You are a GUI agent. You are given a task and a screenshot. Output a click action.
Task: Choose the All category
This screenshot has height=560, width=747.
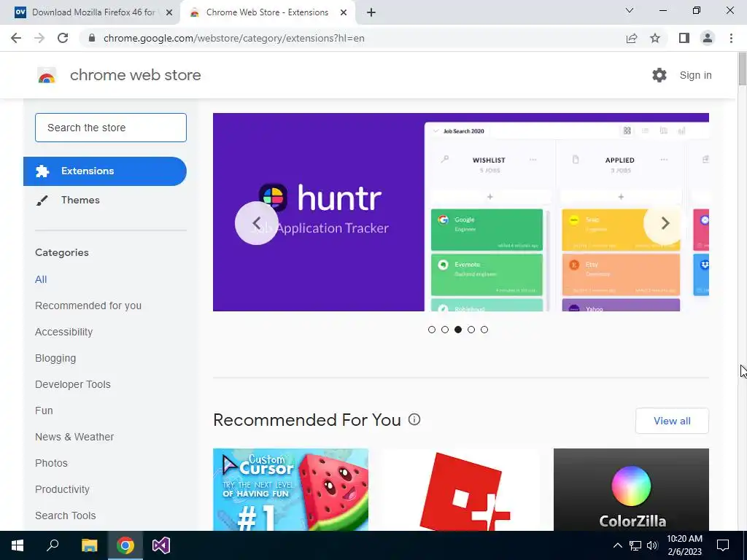tap(41, 279)
